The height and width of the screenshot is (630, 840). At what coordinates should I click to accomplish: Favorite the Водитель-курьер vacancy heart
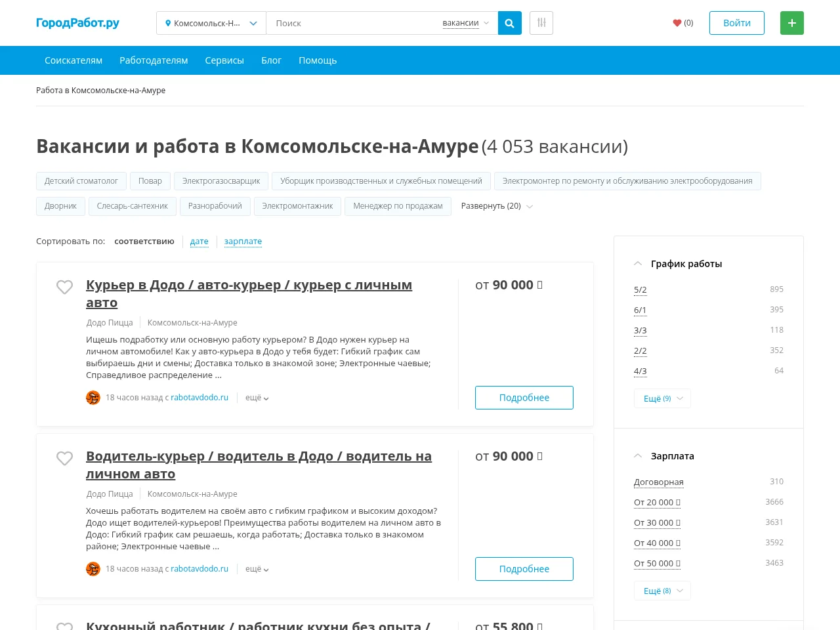[64, 458]
